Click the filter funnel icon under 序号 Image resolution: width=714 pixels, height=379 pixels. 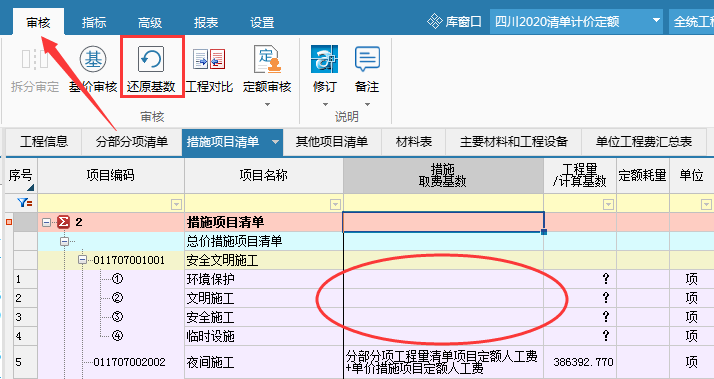pyautogui.click(x=24, y=204)
